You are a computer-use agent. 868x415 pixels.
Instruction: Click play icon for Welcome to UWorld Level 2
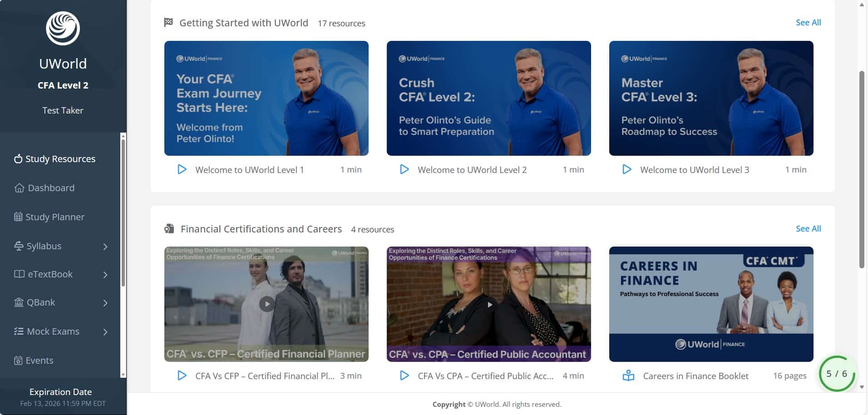pyautogui.click(x=404, y=170)
